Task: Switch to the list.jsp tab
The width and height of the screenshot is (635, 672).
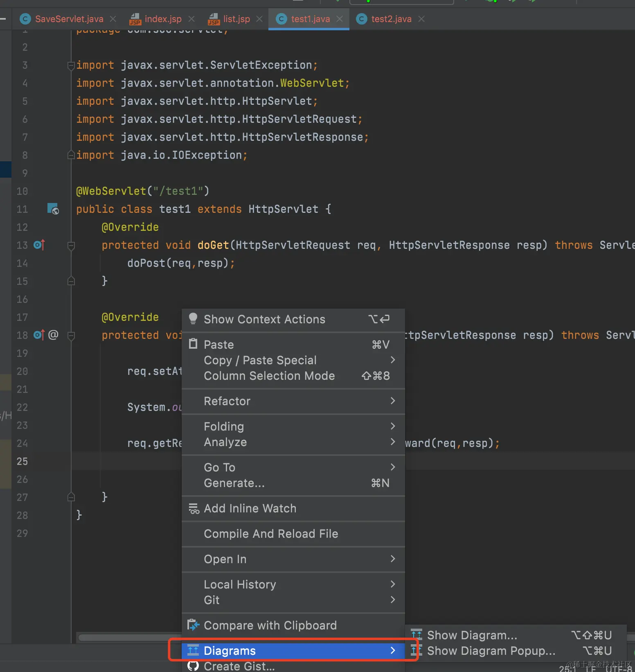Action: 236,19
